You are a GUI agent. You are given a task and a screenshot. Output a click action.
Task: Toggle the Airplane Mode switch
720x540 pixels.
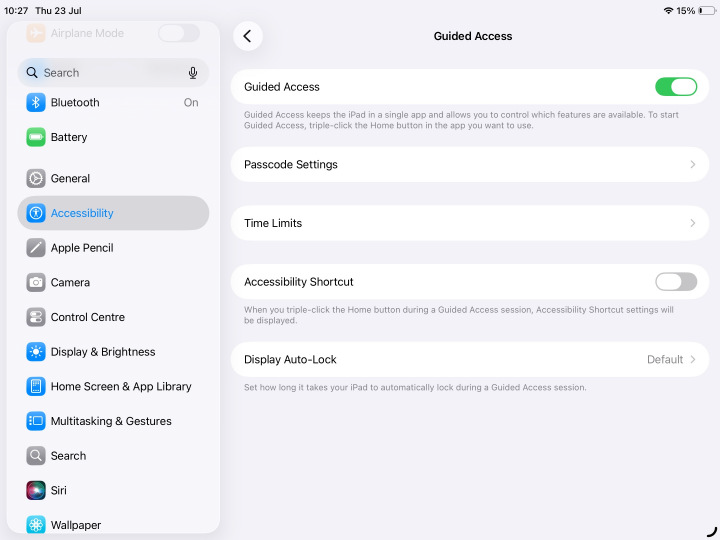pos(179,33)
